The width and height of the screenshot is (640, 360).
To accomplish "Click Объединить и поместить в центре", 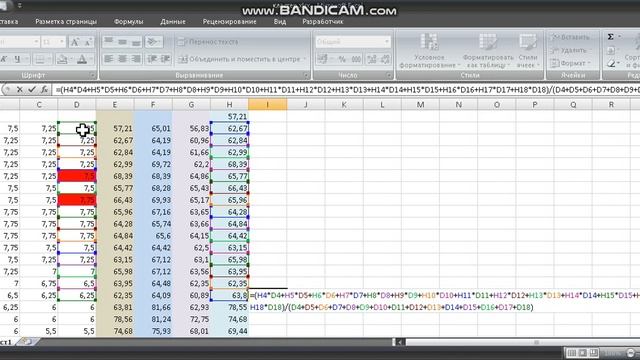I will pos(242,59).
